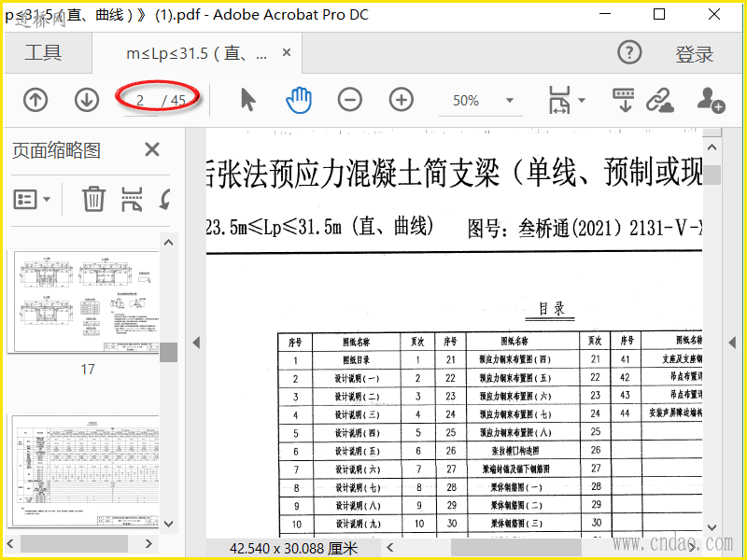Close the document tab with its X
747x560 pixels.
287,52
